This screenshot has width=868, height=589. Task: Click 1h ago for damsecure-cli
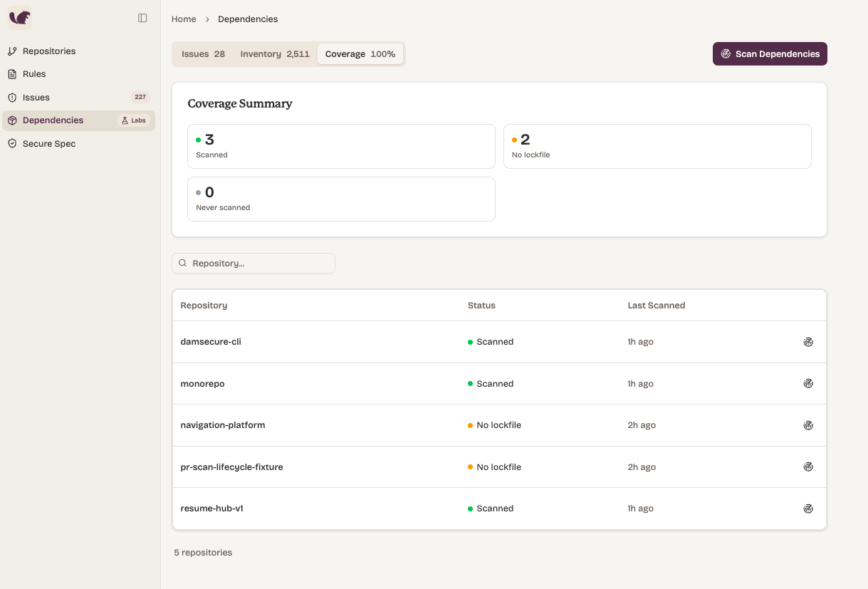click(641, 342)
